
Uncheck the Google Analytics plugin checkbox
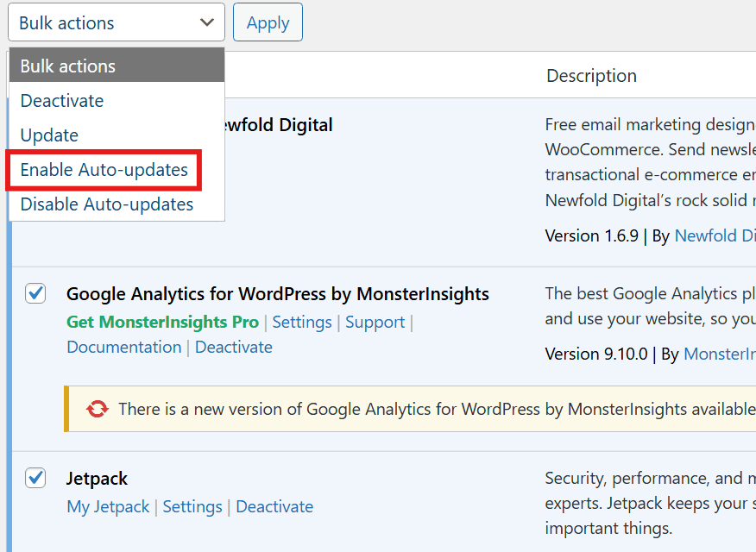[x=35, y=293]
